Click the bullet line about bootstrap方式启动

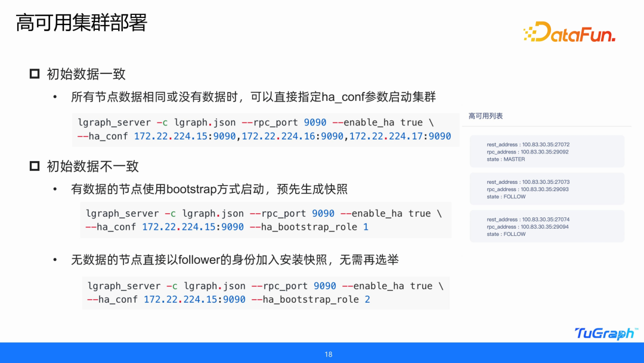[209, 189]
